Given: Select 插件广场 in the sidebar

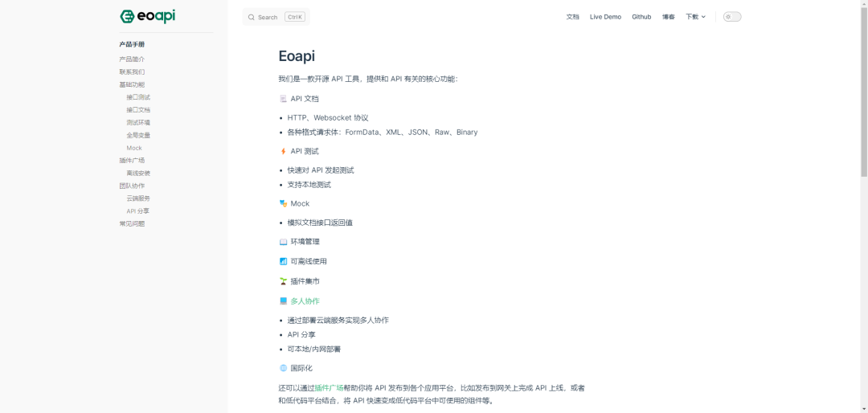Looking at the screenshot, I should click(133, 161).
